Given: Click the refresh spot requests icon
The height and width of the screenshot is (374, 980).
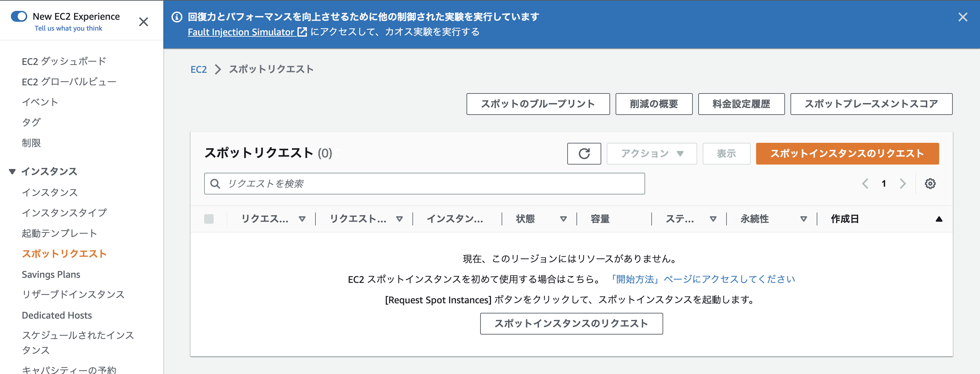Looking at the screenshot, I should click(x=584, y=154).
